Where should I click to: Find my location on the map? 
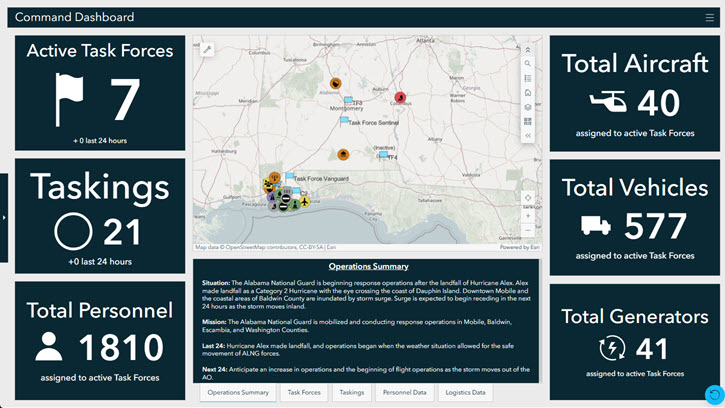pyautogui.click(x=528, y=198)
